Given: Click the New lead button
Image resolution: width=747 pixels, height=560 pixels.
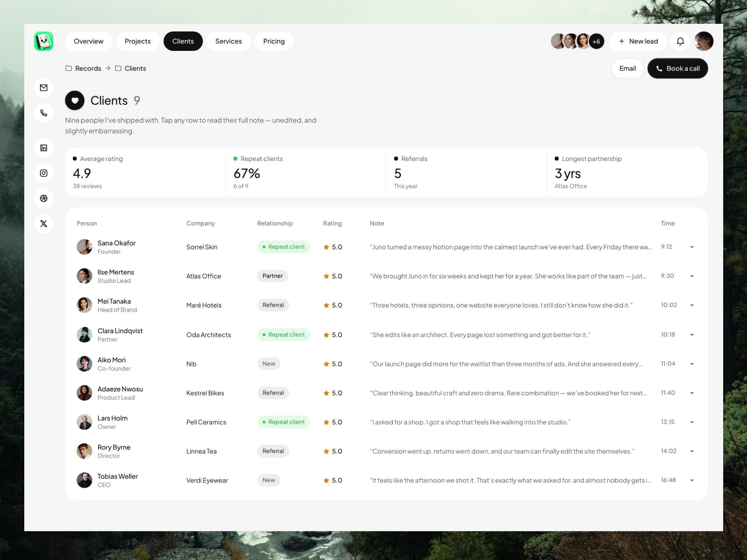Looking at the screenshot, I should coord(638,41).
